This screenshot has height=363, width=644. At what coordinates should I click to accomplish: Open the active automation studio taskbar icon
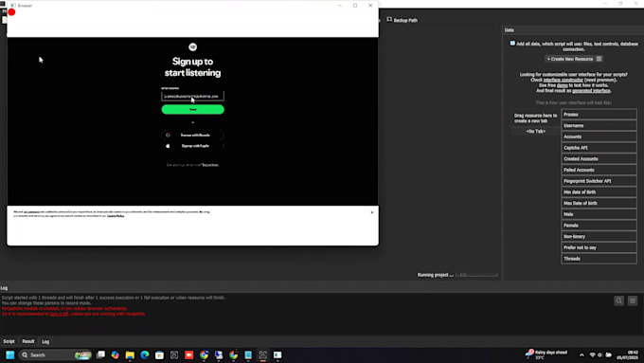point(263,354)
